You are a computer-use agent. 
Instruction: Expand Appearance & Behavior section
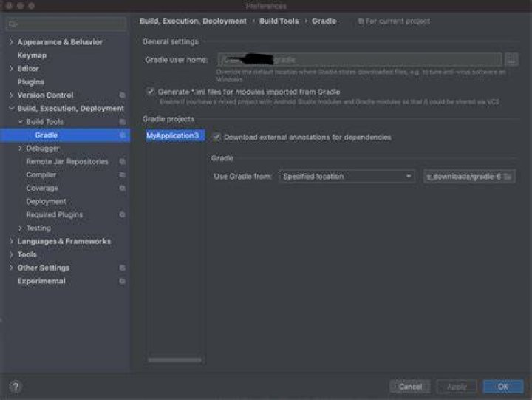pos(12,41)
